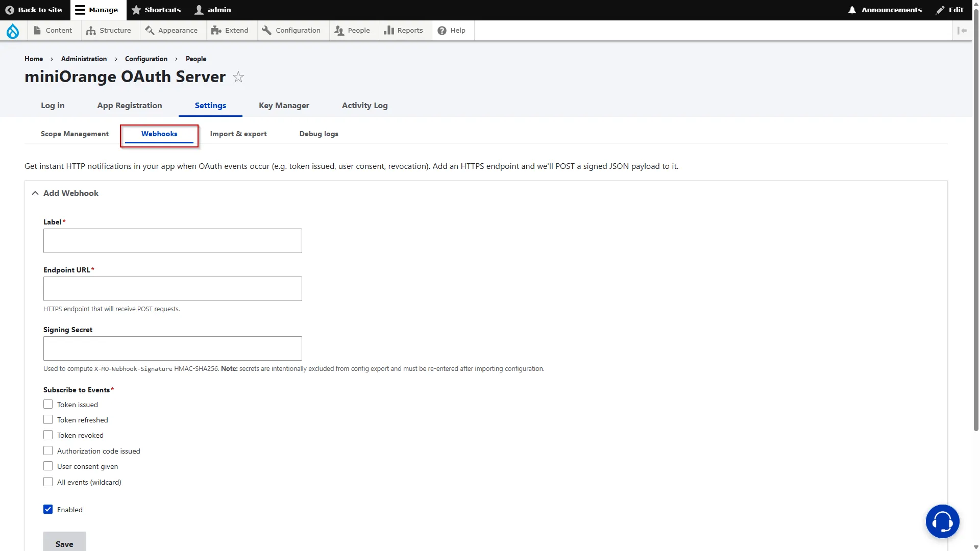This screenshot has width=980, height=551.
Task: Click the Extend puzzle icon
Action: click(216, 31)
